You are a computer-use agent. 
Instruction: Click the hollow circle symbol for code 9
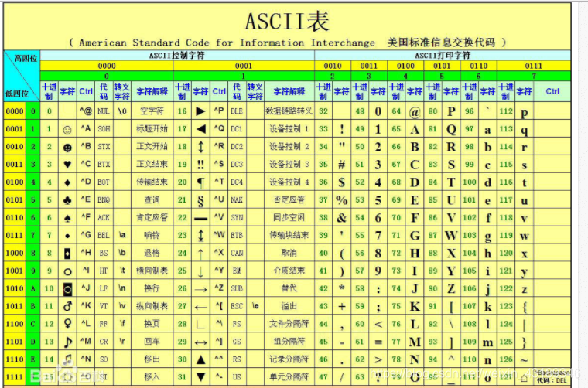pyautogui.click(x=67, y=271)
